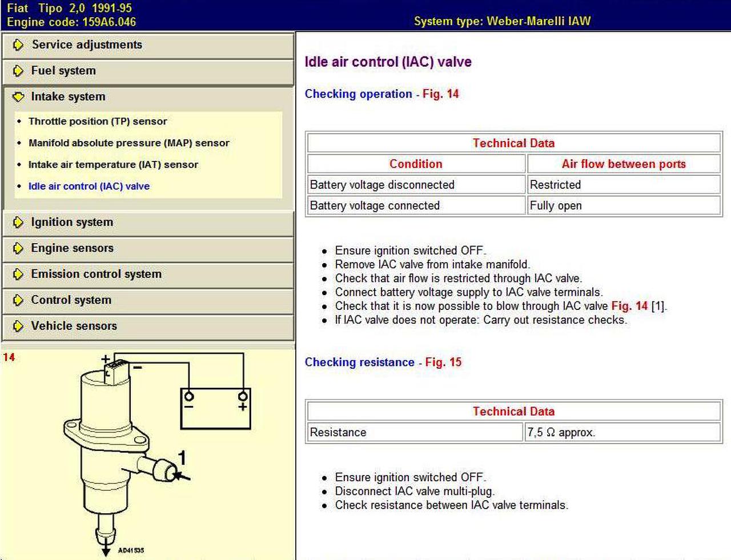The height and width of the screenshot is (560, 731).
Task: Click the 'Checking operation' subheading
Action: [358, 94]
